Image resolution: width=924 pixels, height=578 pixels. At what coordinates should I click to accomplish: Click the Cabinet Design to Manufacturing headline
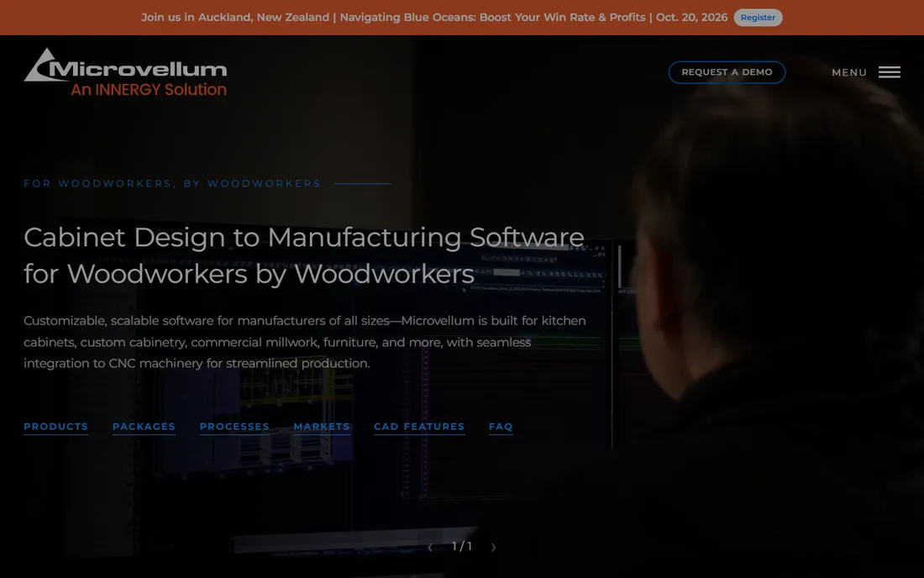(304, 255)
